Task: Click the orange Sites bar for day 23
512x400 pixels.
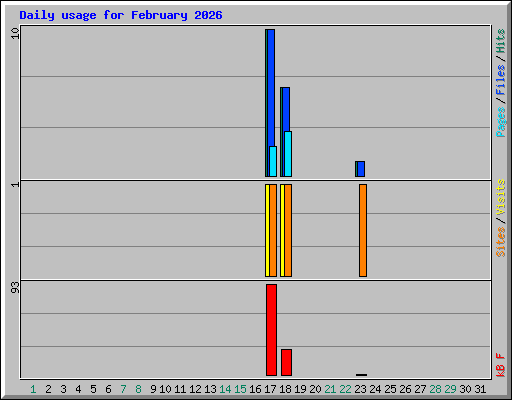Action: pyautogui.click(x=363, y=230)
